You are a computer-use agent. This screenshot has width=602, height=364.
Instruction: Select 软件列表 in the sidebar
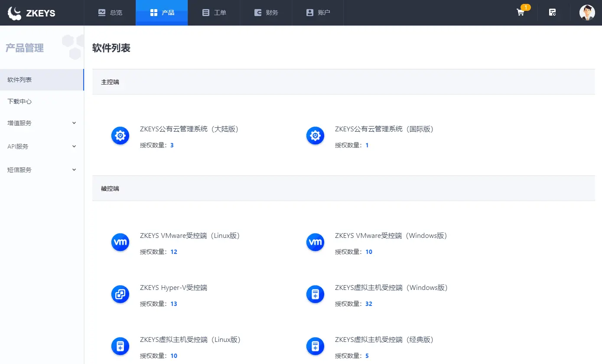[x=42, y=80]
